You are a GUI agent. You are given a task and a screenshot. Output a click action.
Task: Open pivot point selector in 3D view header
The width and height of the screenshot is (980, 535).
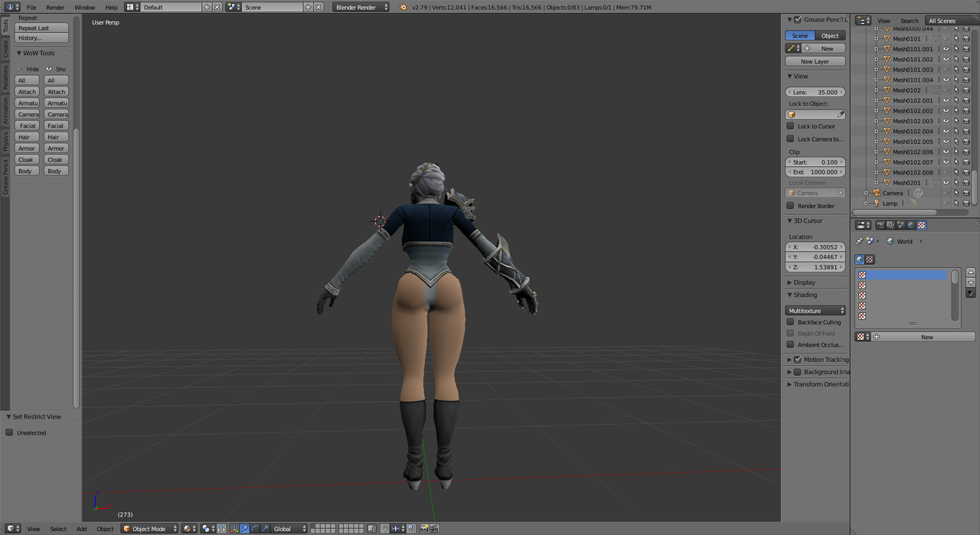click(x=209, y=529)
